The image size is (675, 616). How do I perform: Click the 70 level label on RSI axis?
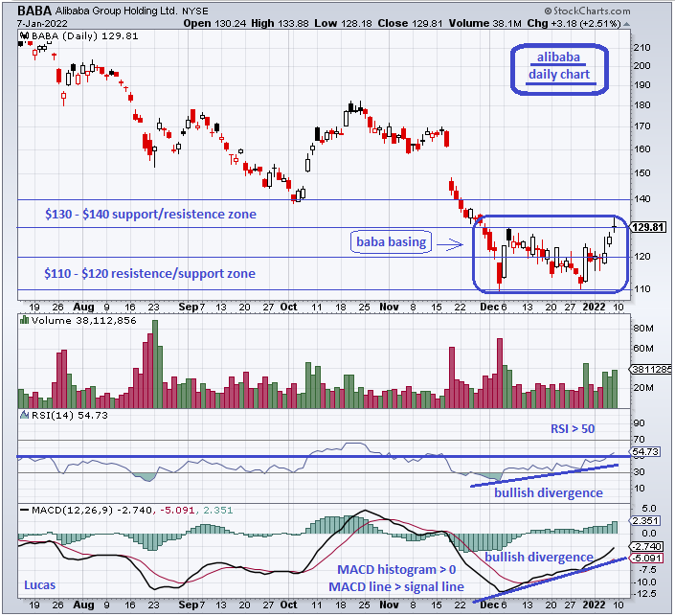(x=640, y=440)
